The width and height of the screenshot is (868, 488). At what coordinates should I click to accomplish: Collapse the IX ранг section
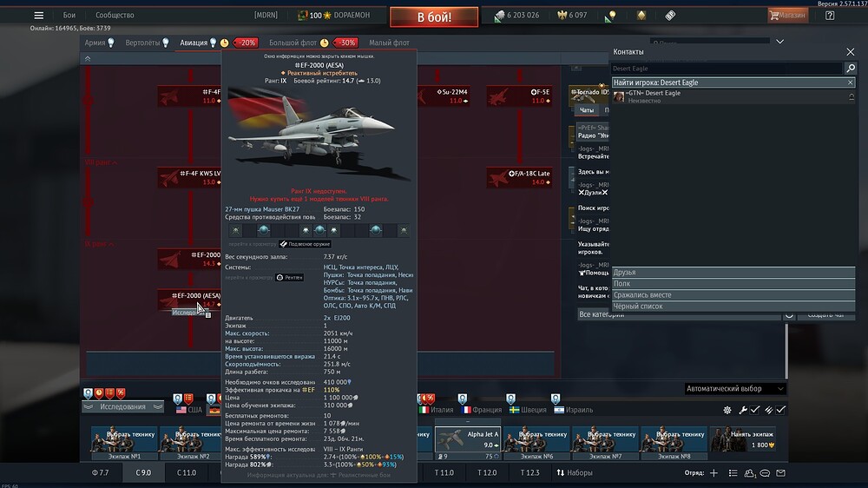[x=99, y=244]
